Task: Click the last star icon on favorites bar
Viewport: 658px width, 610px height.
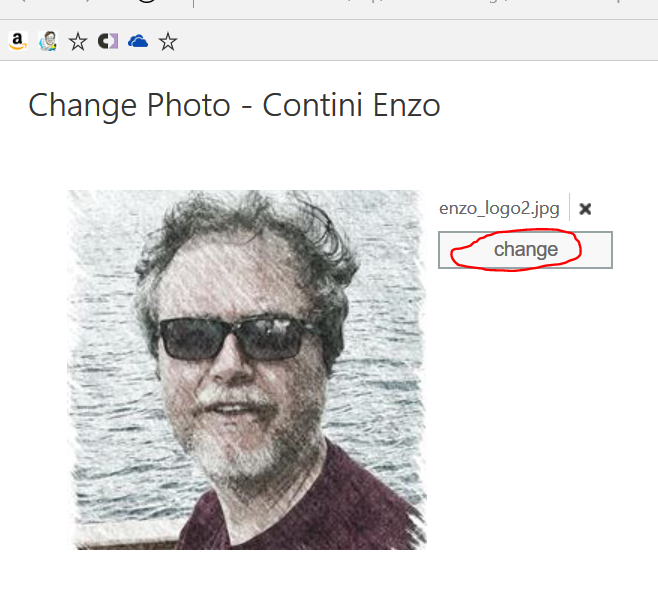Action: tap(168, 41)
